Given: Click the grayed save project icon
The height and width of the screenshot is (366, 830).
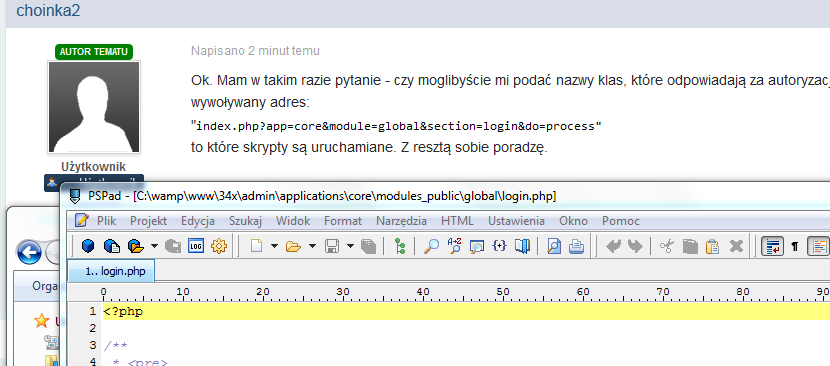Looking at the screenshot, I should pyautogui.click(x=173, y=246).
